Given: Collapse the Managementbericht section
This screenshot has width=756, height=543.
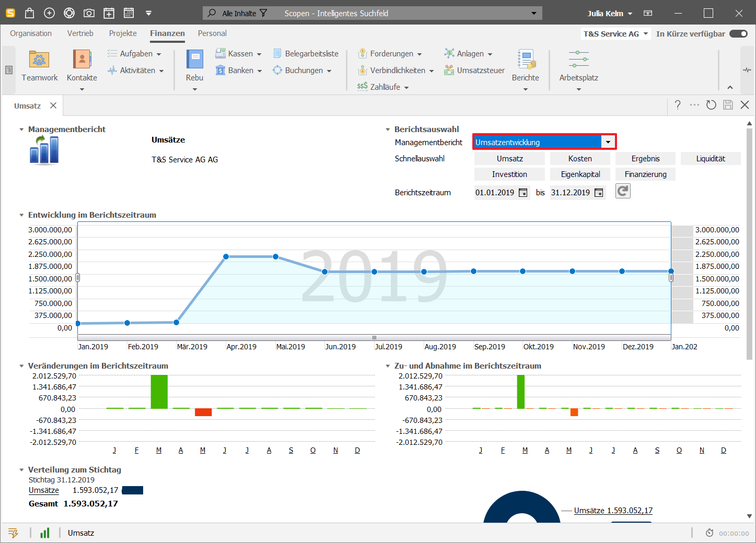Looking at the screenshot, I should click(x=21, y=129).
